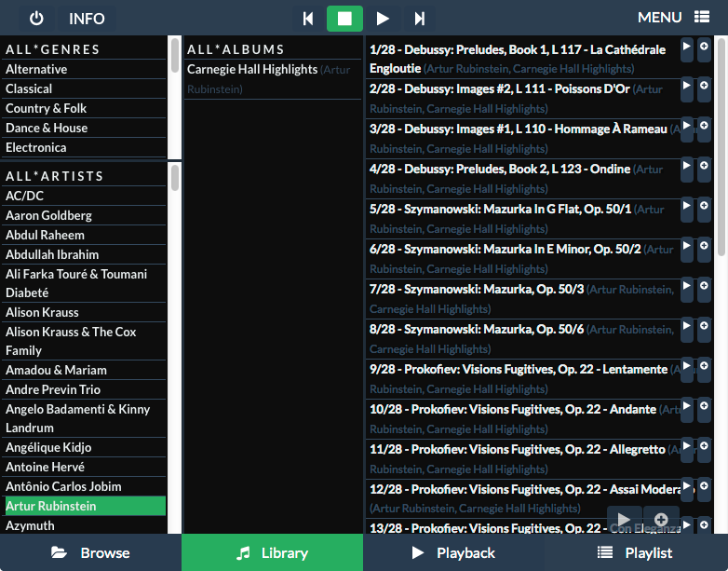Select ALL*GENRES header
Screen dimensions: 728x571
[x=84, y=49]
